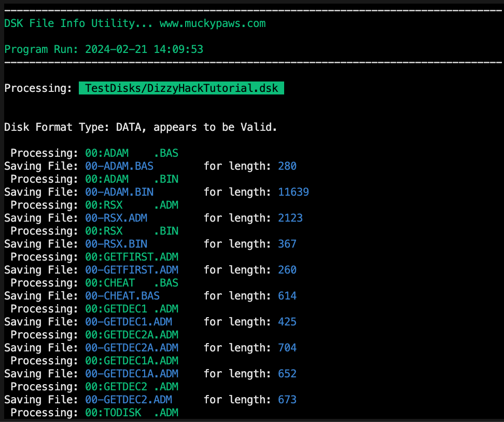
Task: Click the 00:TODISK .ADM processing entry
Action: pyautogui.click(x=132, y=413)
